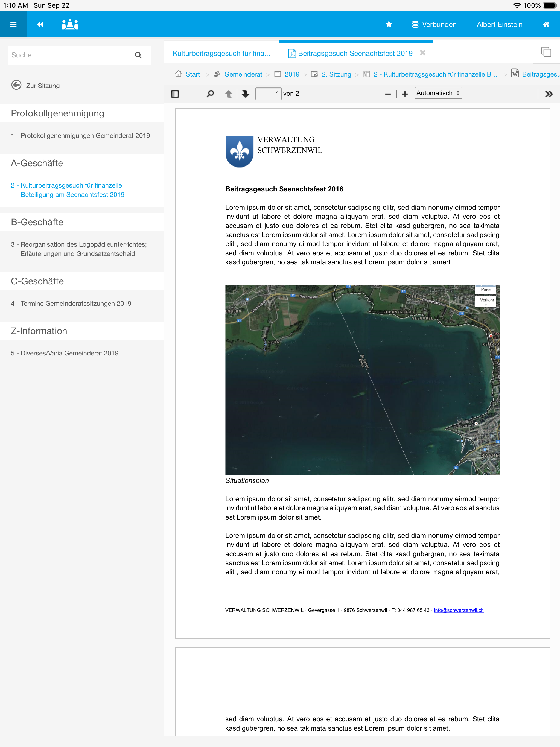Zoom out of the PDF
The height and width of the screenshot is (747, 560).
pos(388,94)
